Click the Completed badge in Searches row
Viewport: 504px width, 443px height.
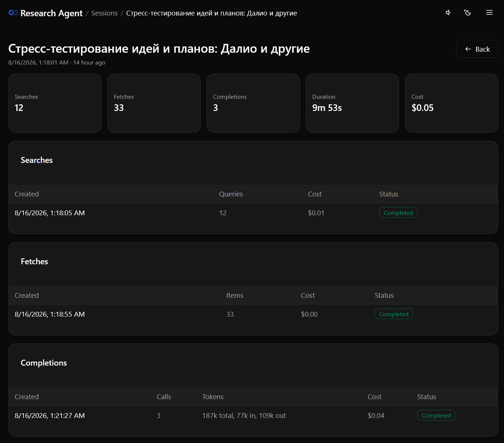[398, 213]
